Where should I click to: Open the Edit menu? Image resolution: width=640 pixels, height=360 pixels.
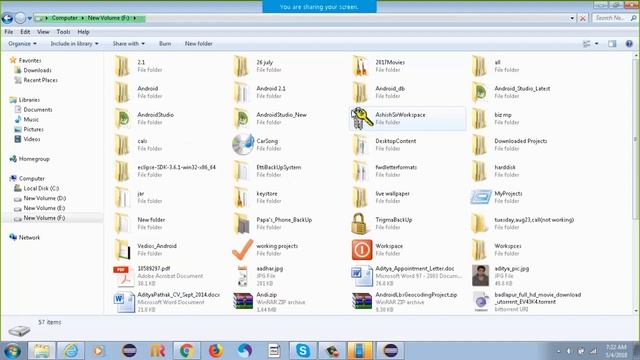click(x=25, y=32)
